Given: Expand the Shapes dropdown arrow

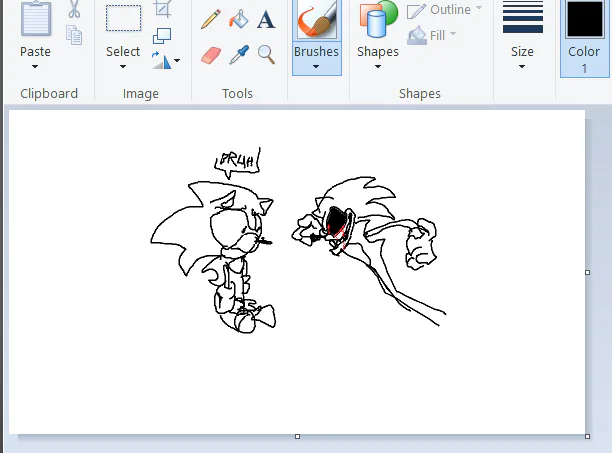Looking at the screenshot, I should click(x=378, y=67).
